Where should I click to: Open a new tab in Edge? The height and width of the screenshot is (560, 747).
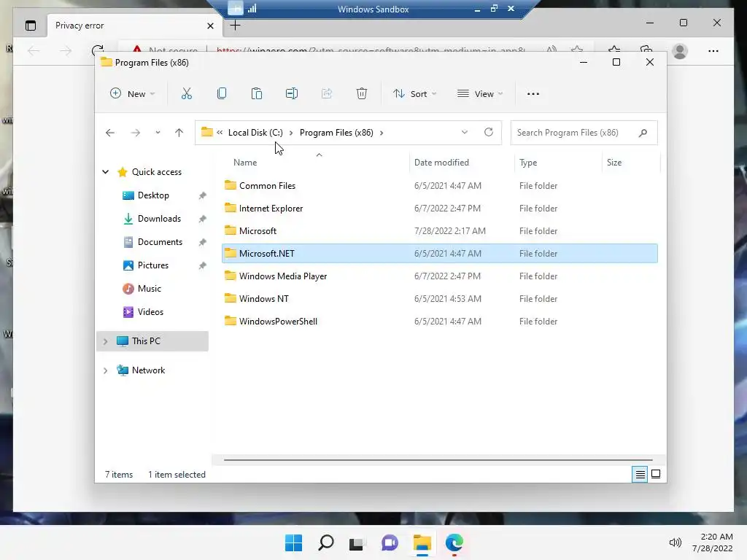tap(235, 26)
